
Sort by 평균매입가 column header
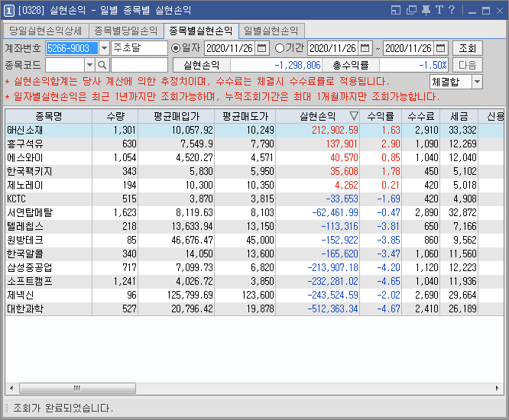click(x=177, y=116)
